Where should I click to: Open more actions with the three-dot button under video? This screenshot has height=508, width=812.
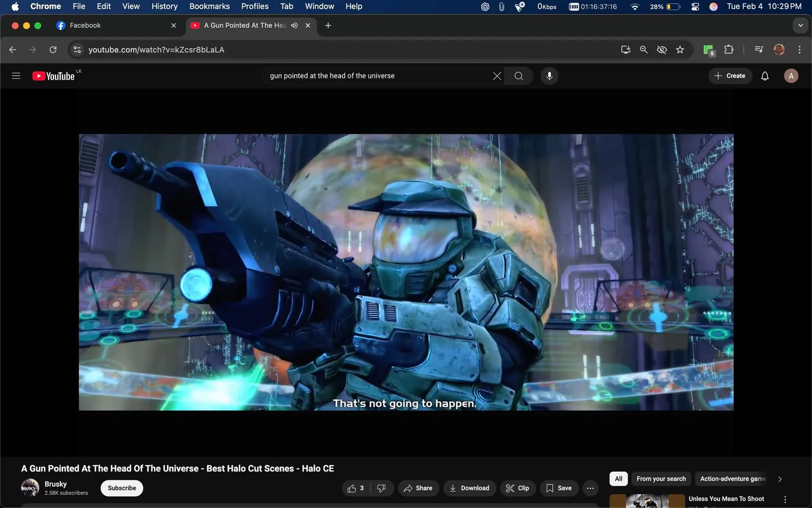click(x=590, y=488)
